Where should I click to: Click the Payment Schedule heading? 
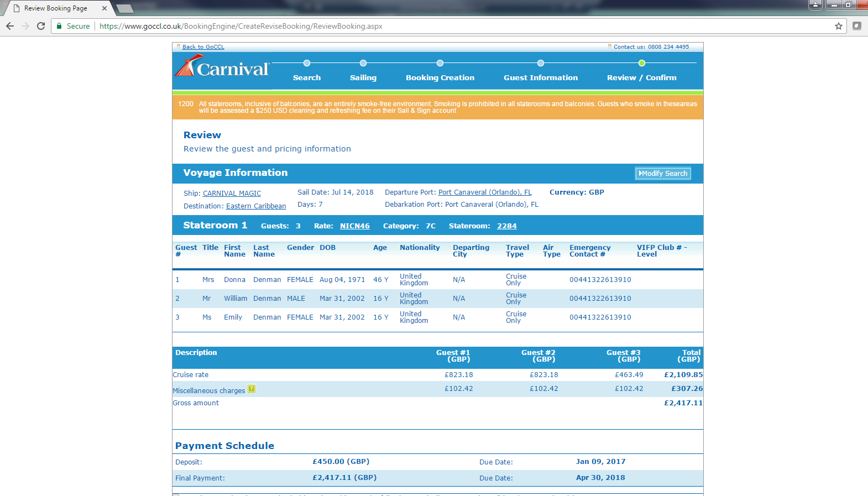click(224, 446)
